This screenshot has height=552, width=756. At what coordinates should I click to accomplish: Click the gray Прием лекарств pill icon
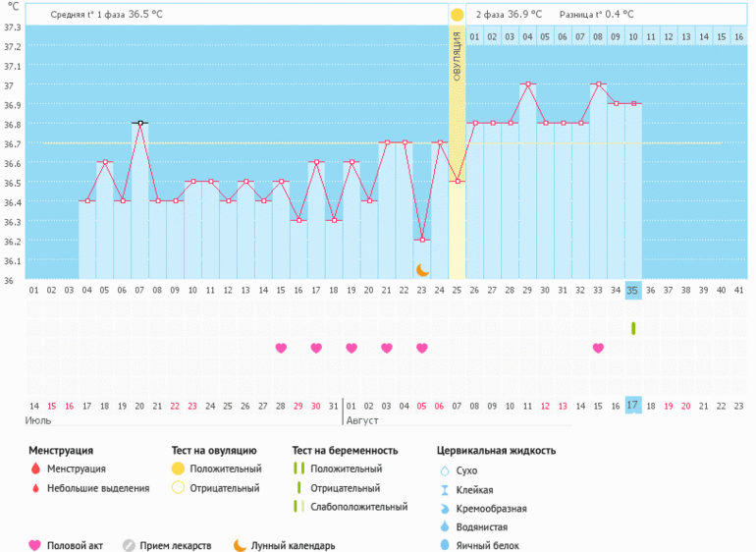[x=129, y=545]
